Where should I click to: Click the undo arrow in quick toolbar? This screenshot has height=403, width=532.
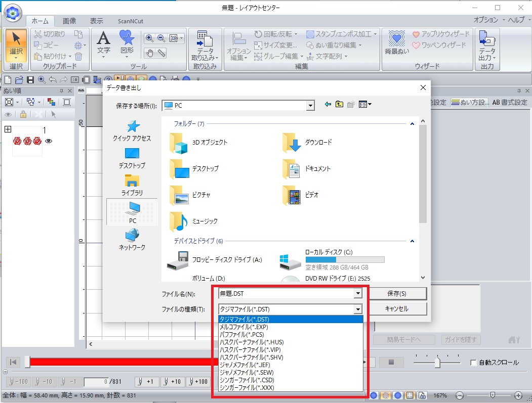tap(52, 80)
